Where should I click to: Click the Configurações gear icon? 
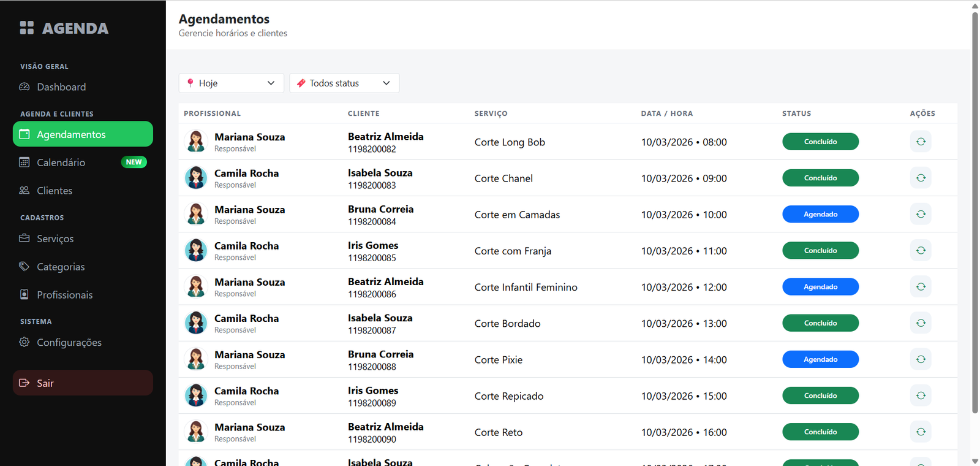[24, 342]
